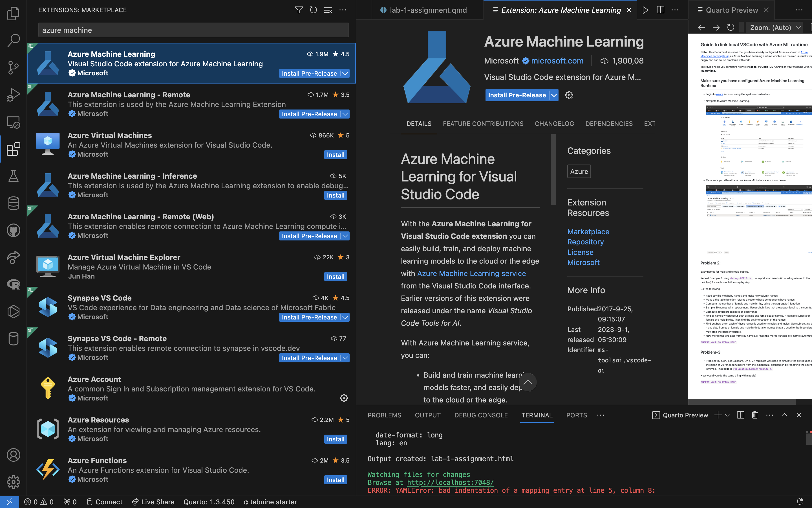Open the Marketplace resource link
Image resolution: width=812 pixels, height=508 pixels.
click(588, 231)
